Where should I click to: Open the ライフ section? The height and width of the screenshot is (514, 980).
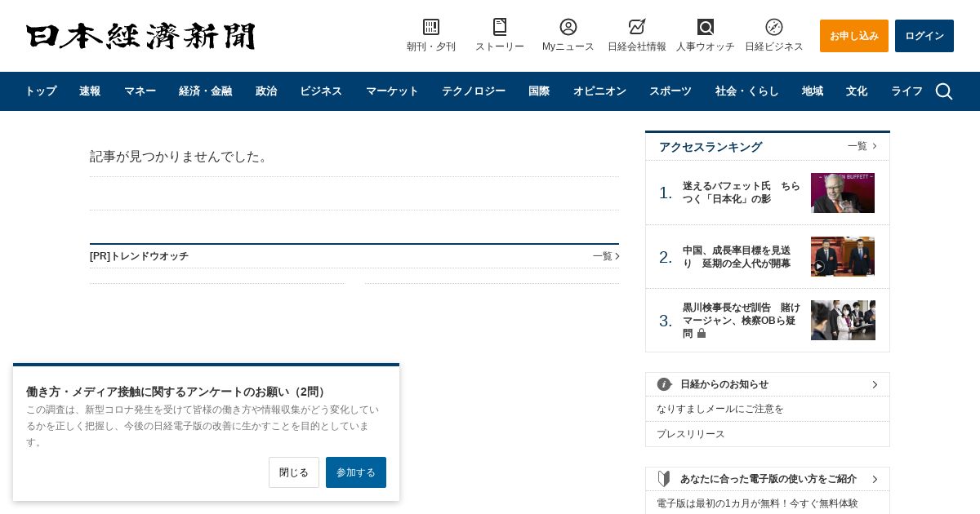[x=906, y=91]
